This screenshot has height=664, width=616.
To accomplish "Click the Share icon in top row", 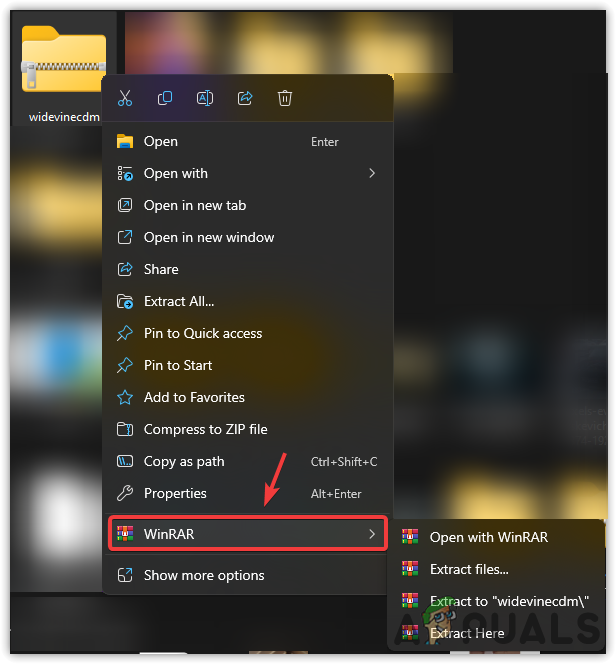I will point(245,98).
